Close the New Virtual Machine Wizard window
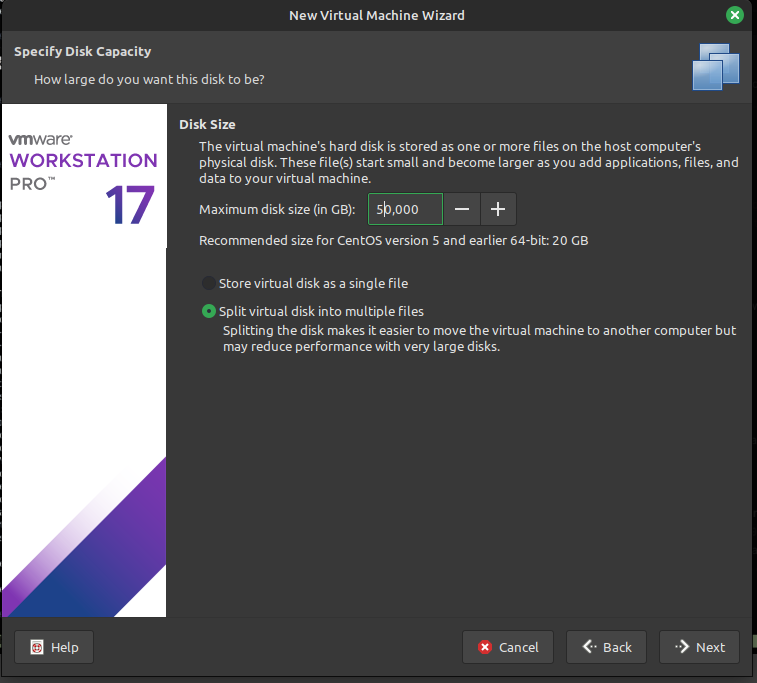757x683 pixels. (x=734, y=15)
